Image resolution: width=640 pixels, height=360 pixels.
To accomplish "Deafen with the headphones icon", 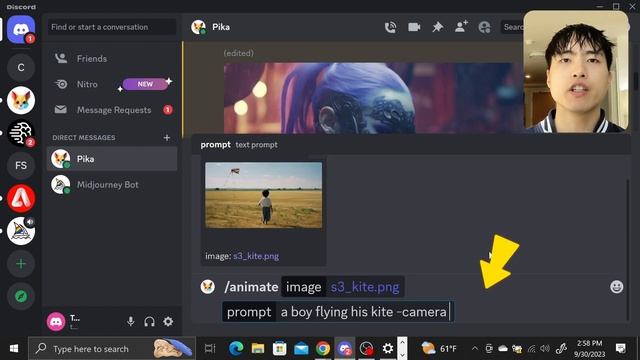I will click(149, 322).
